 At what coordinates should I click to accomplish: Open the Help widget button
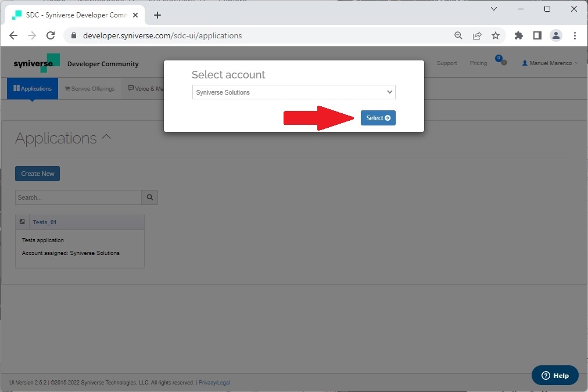point(555,376)
